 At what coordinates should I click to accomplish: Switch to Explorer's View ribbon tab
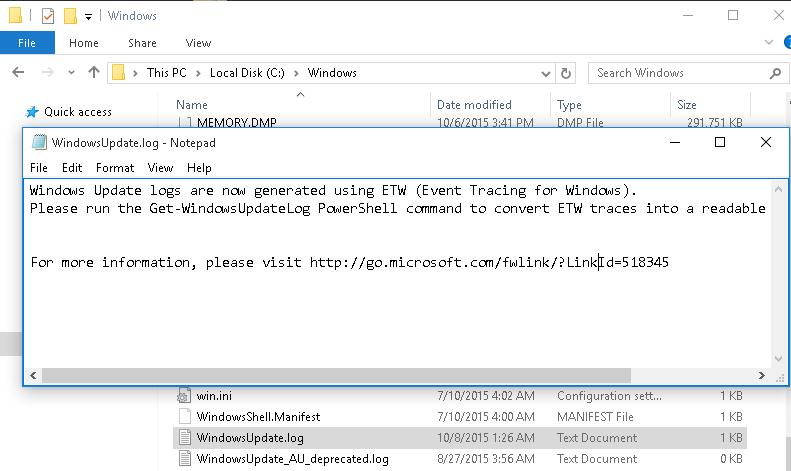click(x=198, y=43)
